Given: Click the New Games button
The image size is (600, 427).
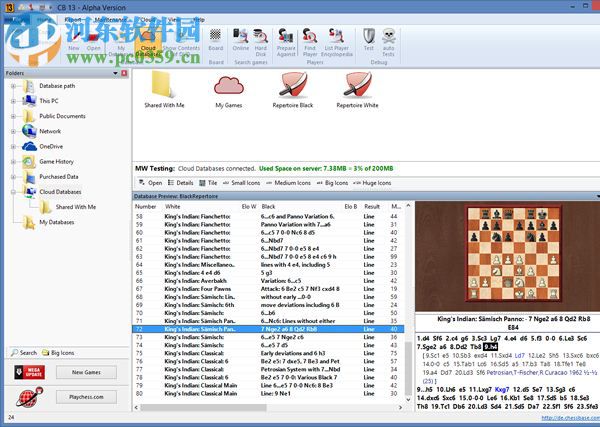Looking at the screenshot, I should coord(86,372).
